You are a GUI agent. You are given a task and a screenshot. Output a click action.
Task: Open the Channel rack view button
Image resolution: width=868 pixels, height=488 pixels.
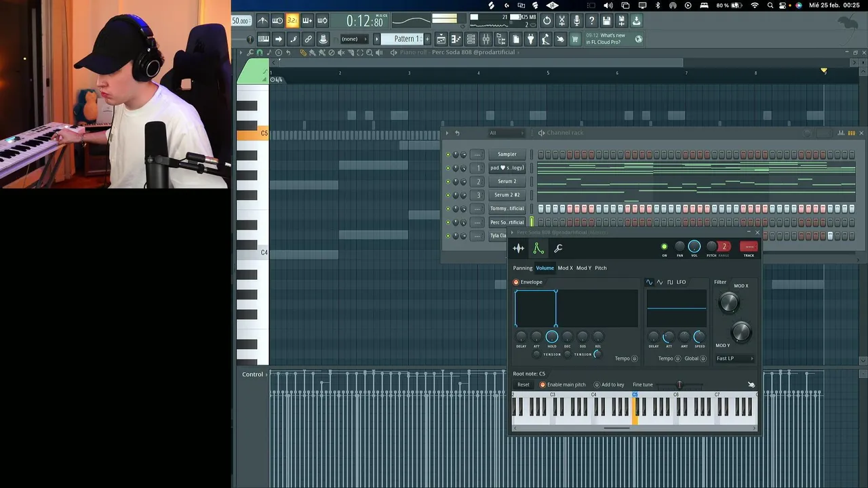(471, 39)
